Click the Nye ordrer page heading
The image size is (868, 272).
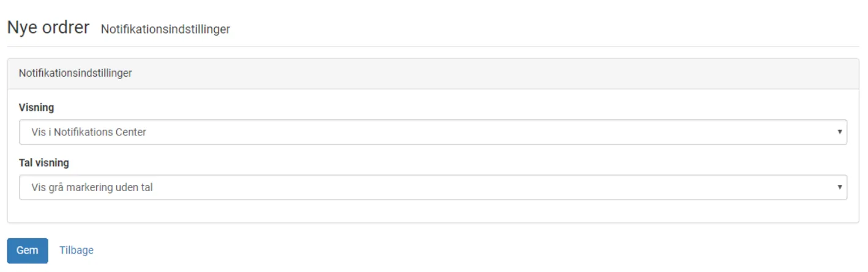pyautogui.click(x=48, y=28)
